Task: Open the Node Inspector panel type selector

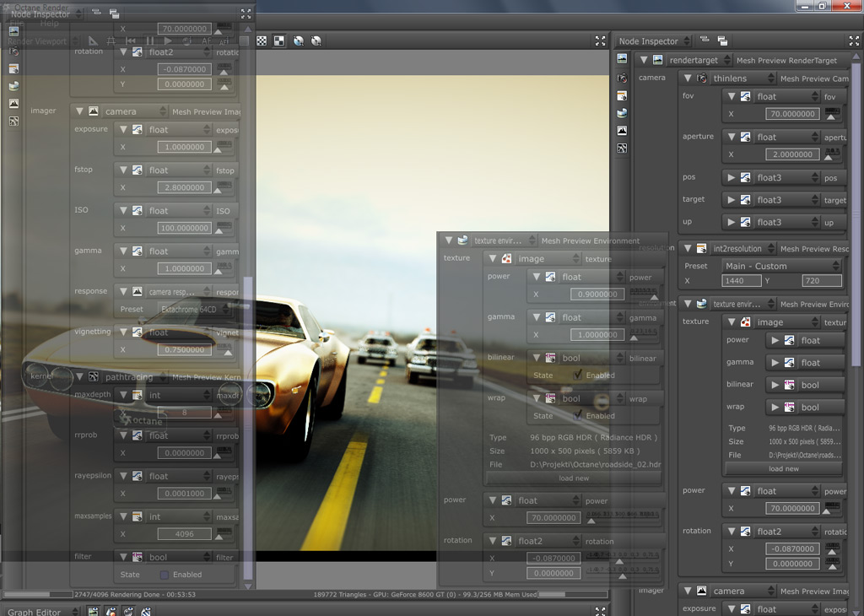Action: click(653, 41)
